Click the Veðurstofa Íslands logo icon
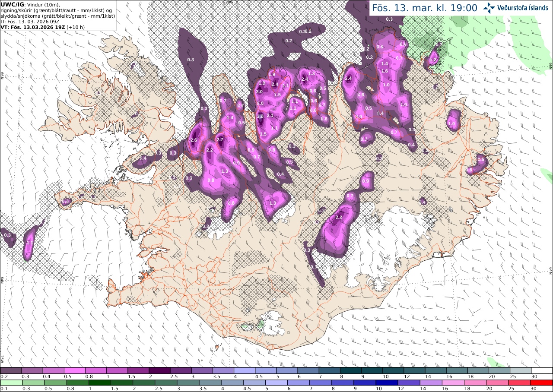 (489, 8)
